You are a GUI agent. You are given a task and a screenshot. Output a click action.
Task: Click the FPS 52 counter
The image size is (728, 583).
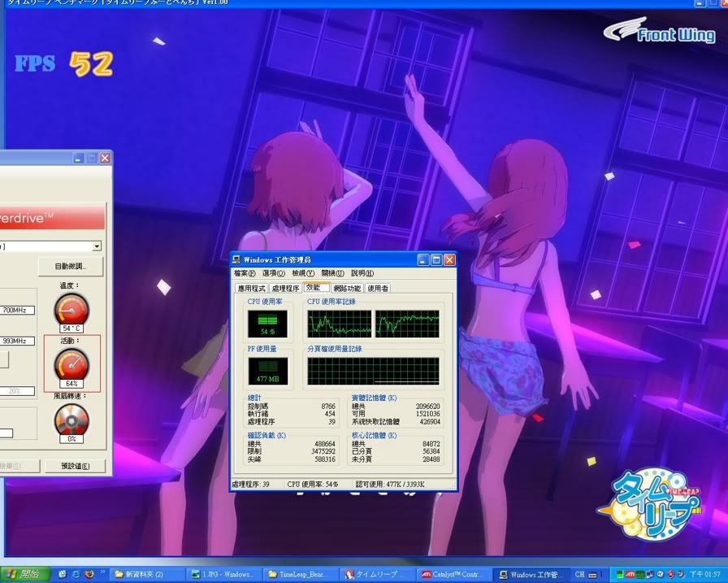click(63, 63)
